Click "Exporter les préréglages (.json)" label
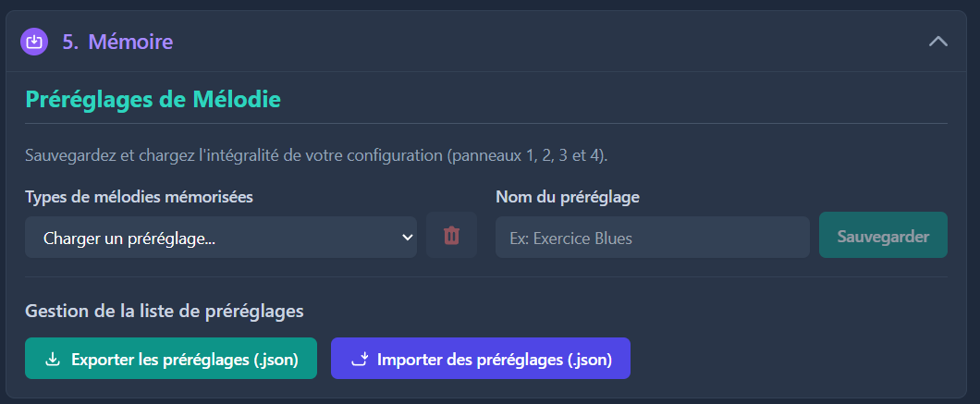 click(x=184, y=360)
